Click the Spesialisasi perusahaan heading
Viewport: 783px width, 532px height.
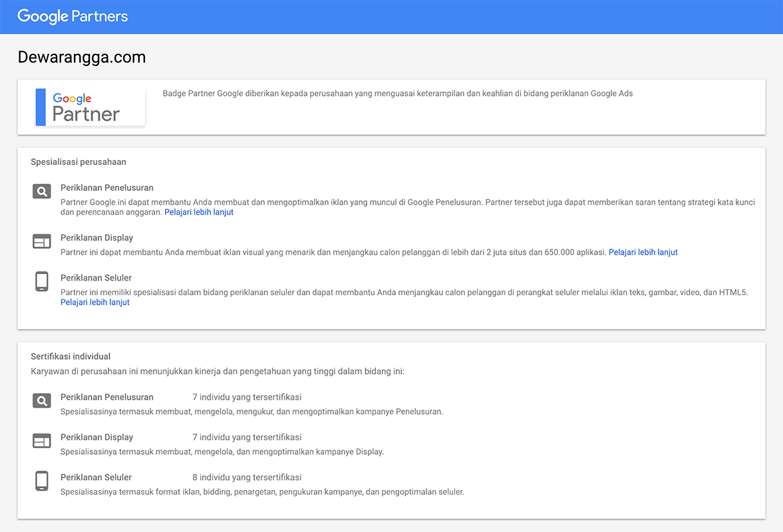coord(78,162)
